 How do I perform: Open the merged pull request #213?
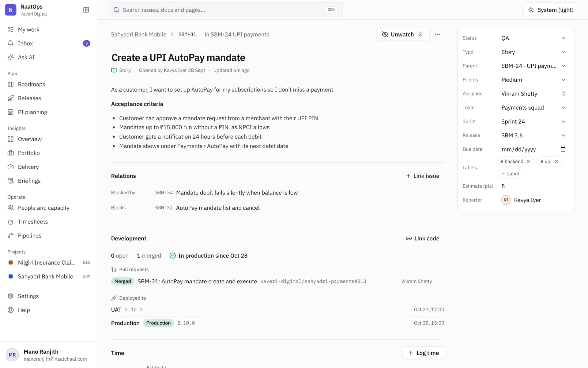(x=197, y=282)
